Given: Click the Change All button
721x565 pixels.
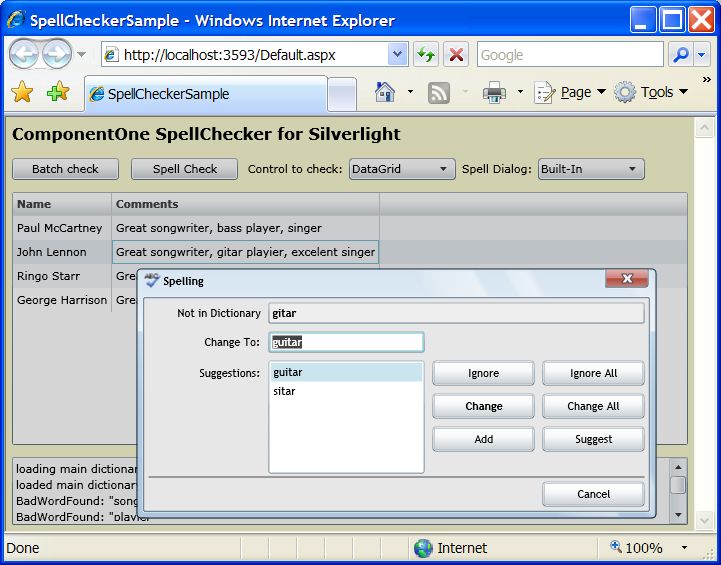Looking at the screenshot, I should [x=593, y=406].
